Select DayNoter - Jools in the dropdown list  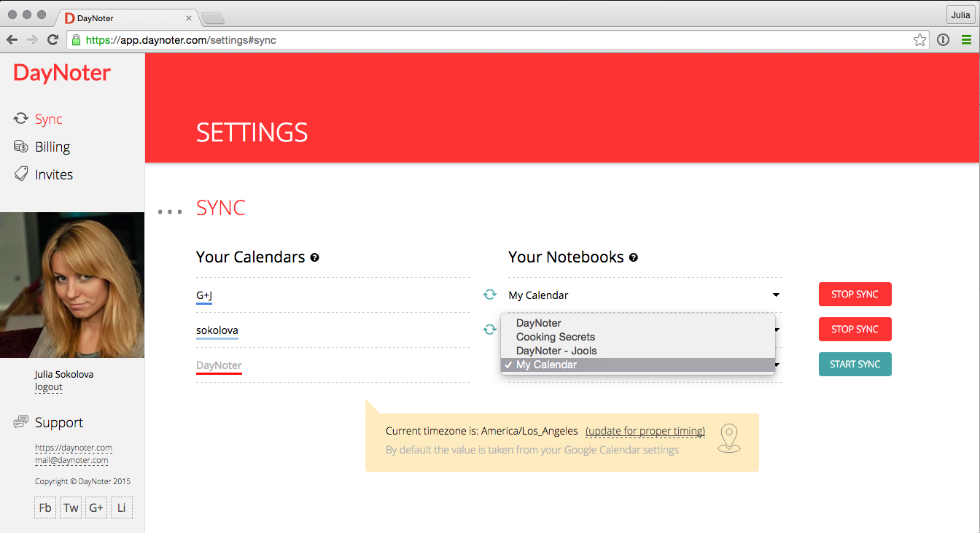(638, 351)
